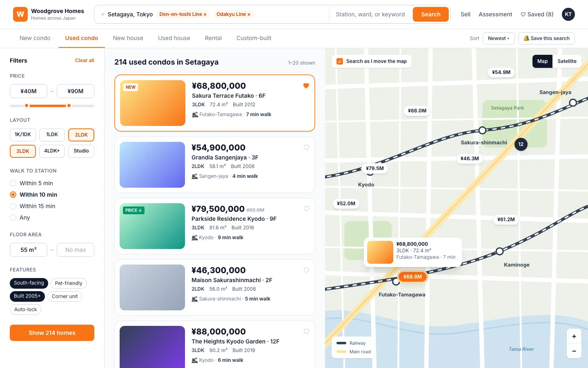
Task: Select Any walk distance radio
Action: coord(13,218)
